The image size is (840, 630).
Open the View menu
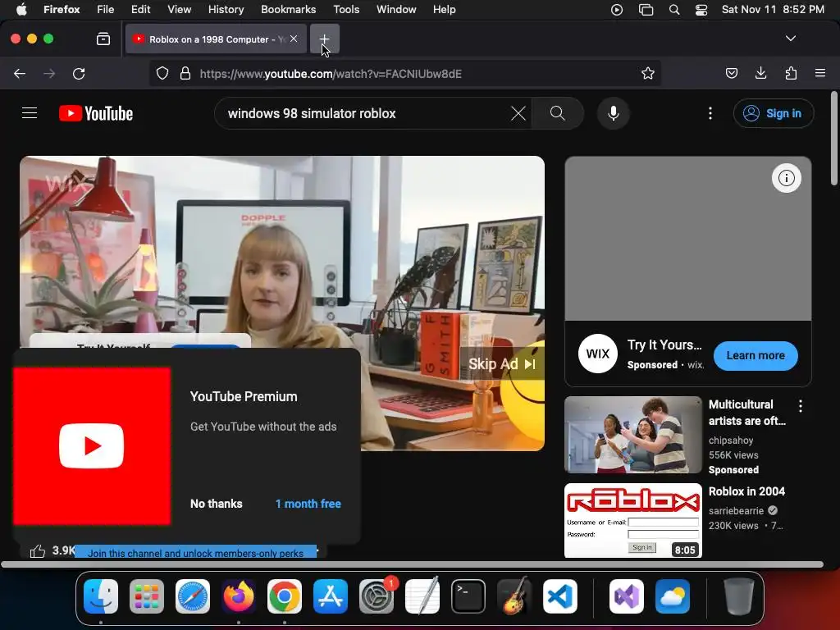pos(179,10)
